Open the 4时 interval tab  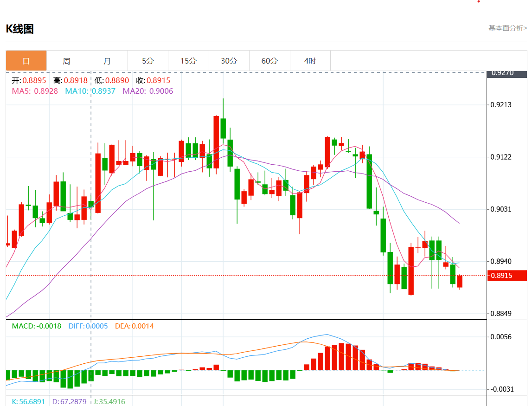click(310, 61)
